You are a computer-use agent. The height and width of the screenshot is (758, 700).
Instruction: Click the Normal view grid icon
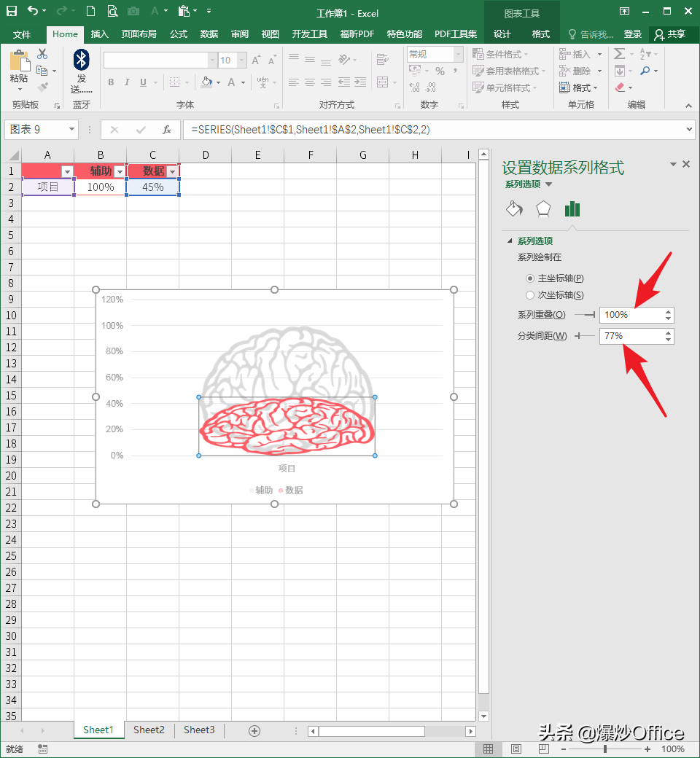(x=488, y=749)
